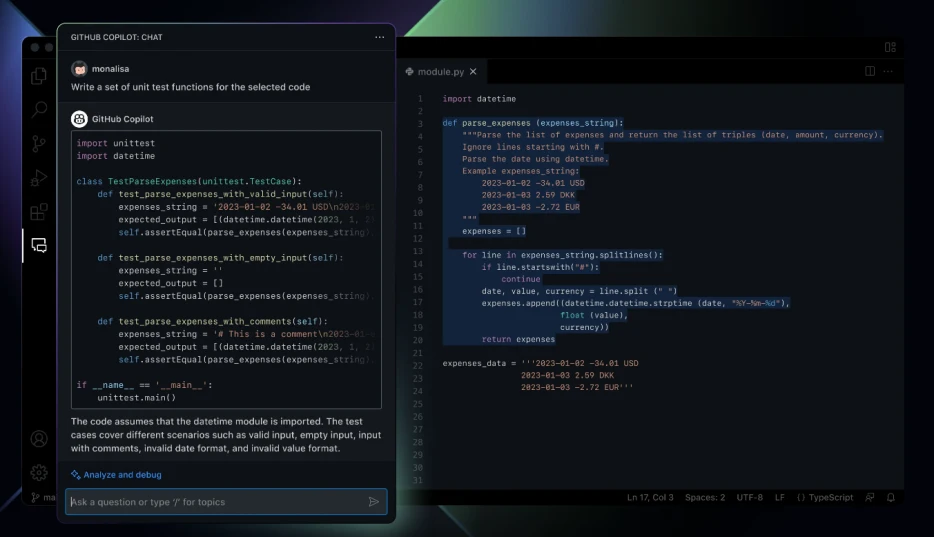
Task: Click test_parse_expenses_with_comments definition
Action: point(213,321)
